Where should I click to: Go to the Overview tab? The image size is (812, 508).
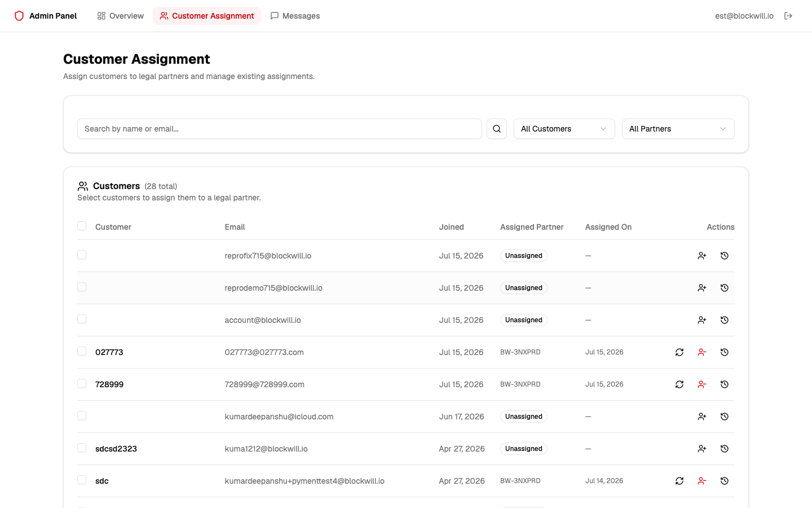click(x=120, y=16)
